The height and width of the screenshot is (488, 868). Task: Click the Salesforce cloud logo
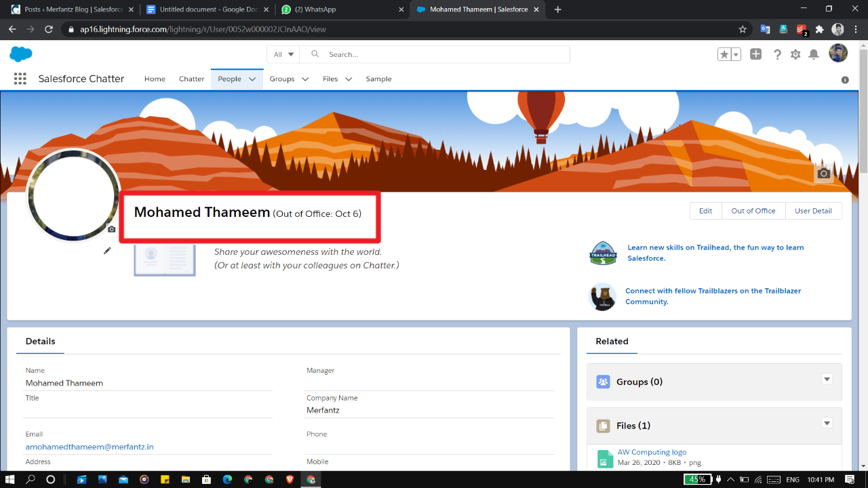pyautogui.click(x=21, y=54)
